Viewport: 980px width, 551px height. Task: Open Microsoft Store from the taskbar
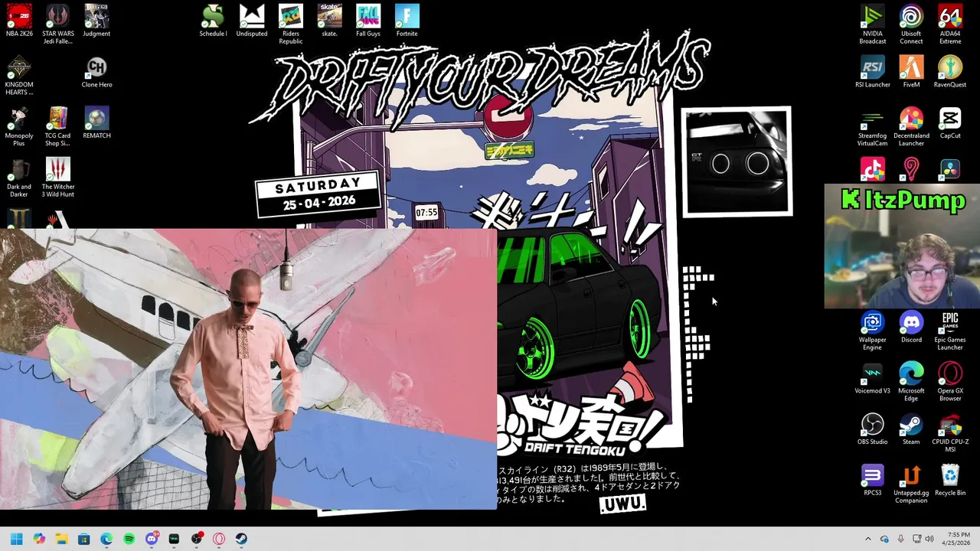(x=84, y=539)
